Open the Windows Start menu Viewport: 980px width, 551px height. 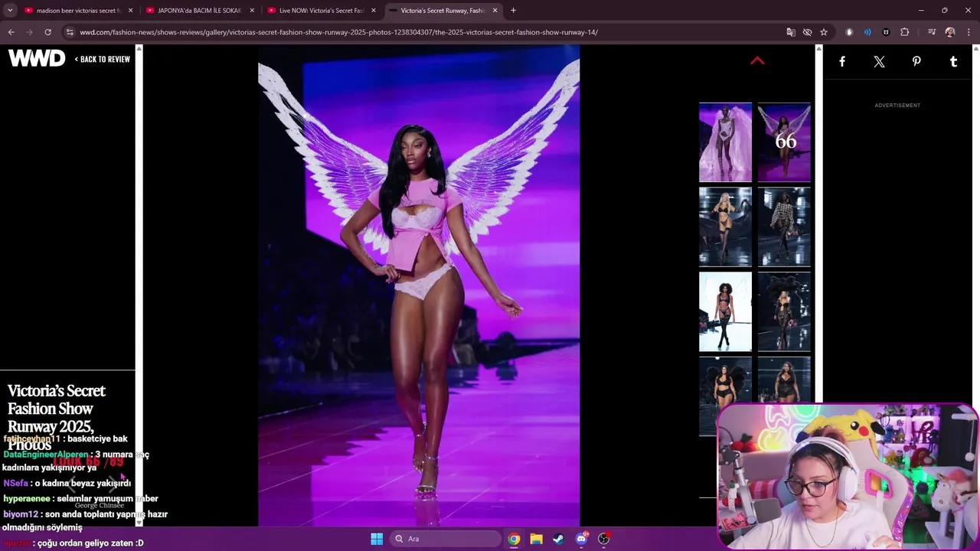377,539
